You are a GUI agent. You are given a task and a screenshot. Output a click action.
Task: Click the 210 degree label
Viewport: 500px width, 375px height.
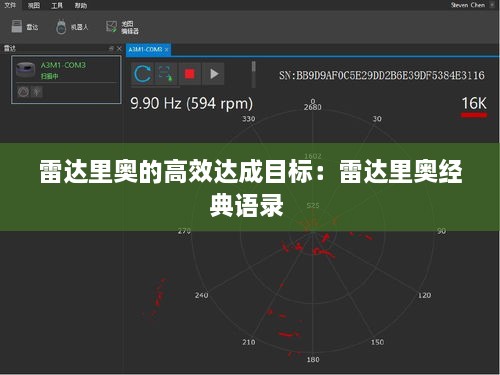point(249,342)
